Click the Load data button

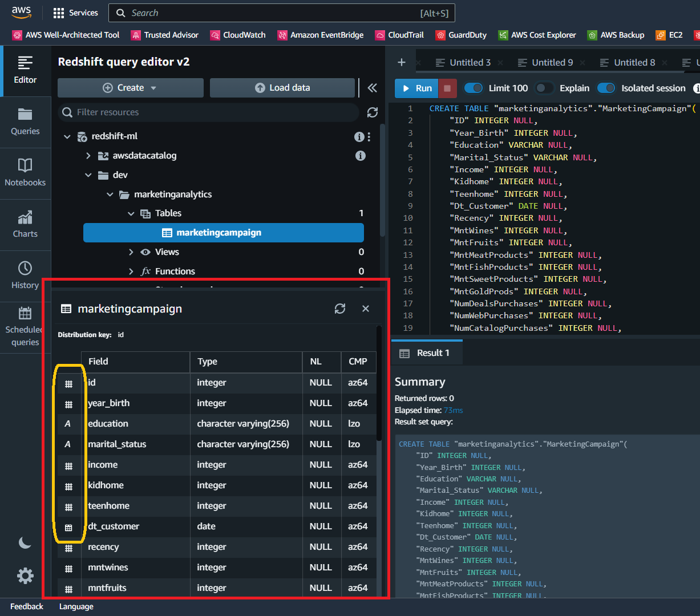pos(282,88)
